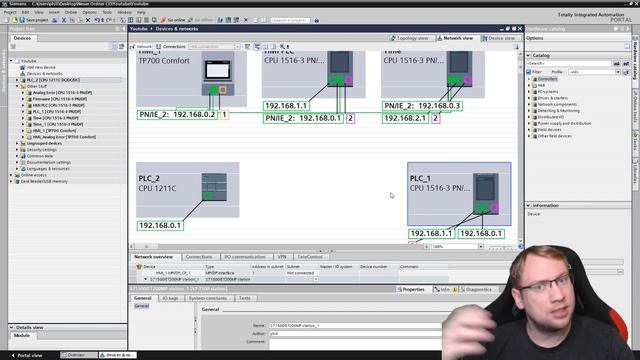The width and height of the screenshot is (640, 360).
Task: Select the Network view tab
Action: pyautogui.click(x=455, y=38)
